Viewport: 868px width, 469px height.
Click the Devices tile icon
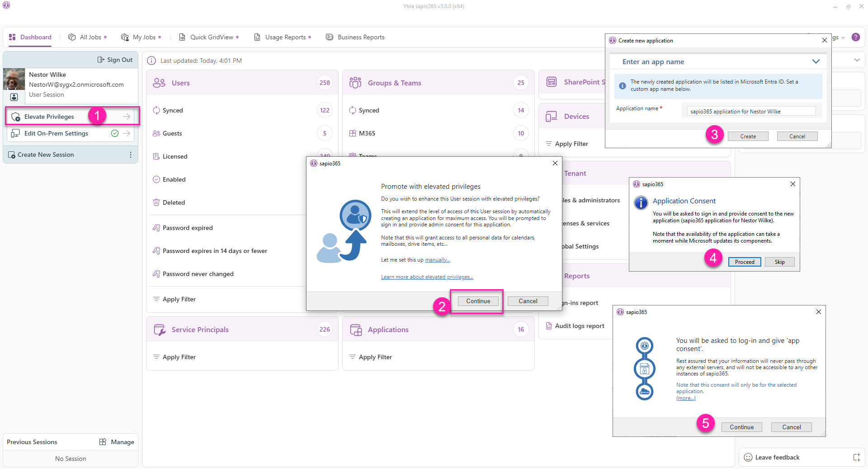[551, 117]
